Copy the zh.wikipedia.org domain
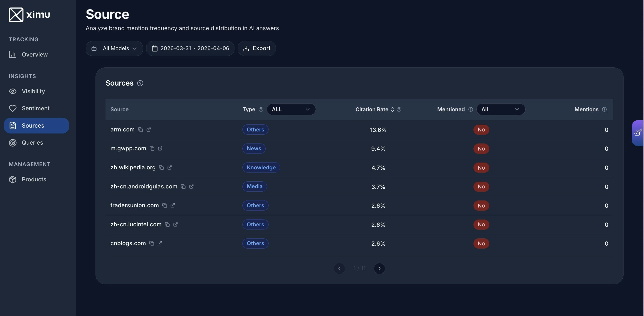Screen dimensions: 644x316 (x=161, y=168)
